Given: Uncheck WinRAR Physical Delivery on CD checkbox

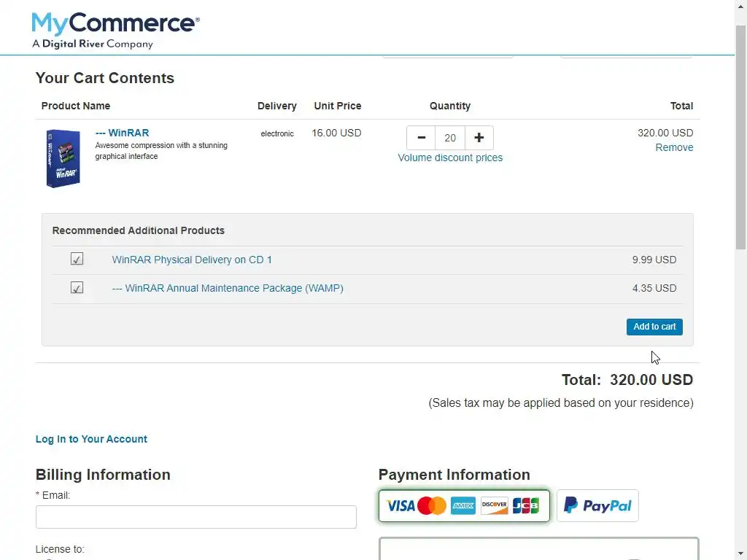Looking at the screenshot, I should click(x=77, y=259).
